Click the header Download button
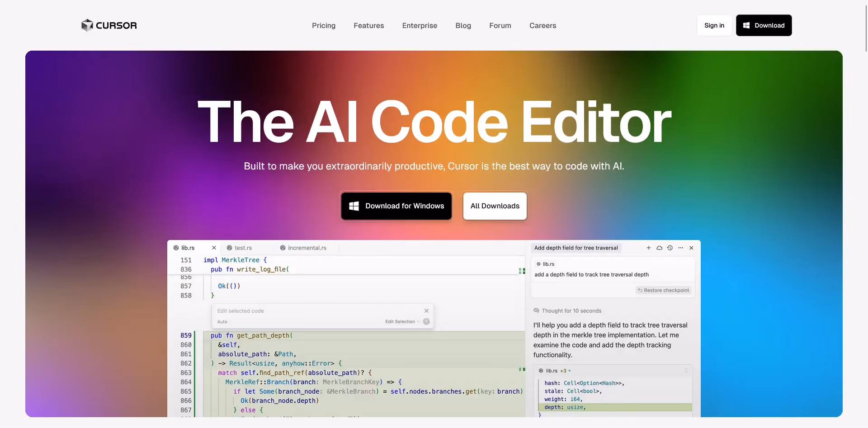The image size is (868, 428). pyautogui.click(x=764, y=25)
